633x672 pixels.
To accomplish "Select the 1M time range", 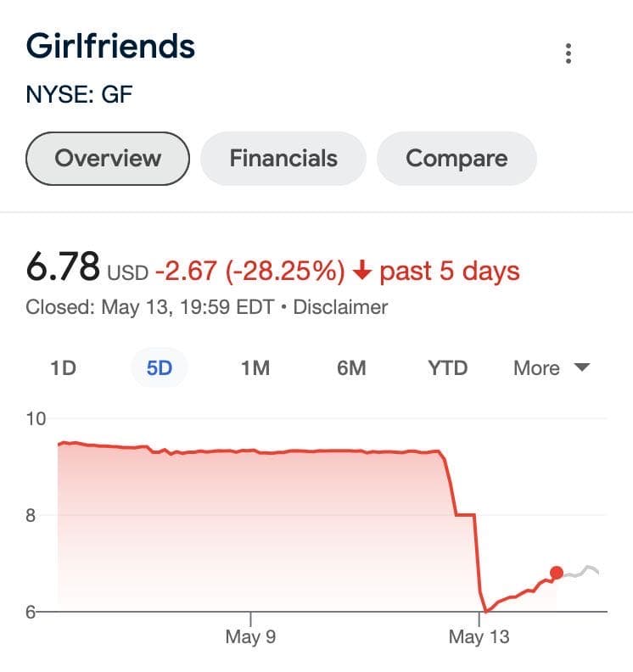I will (x=255, y=368).
